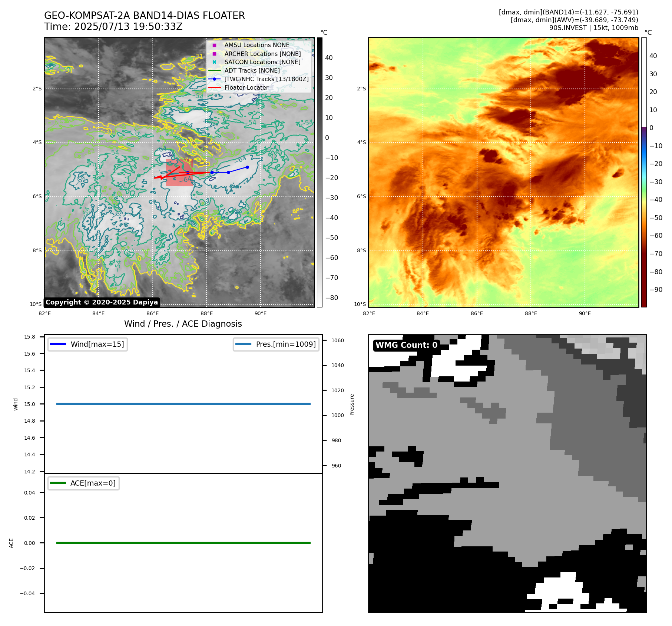Viewport: 672px width, 626px height.
Task: Click the horizontal green ACE line
Action: [x=183, y=543]
